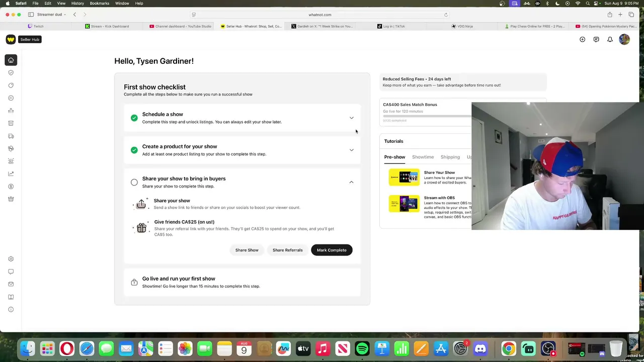644x362 pixels.
Task: Click the Seller Hub label
Action: pyautogui.click(x=30, y=39)
